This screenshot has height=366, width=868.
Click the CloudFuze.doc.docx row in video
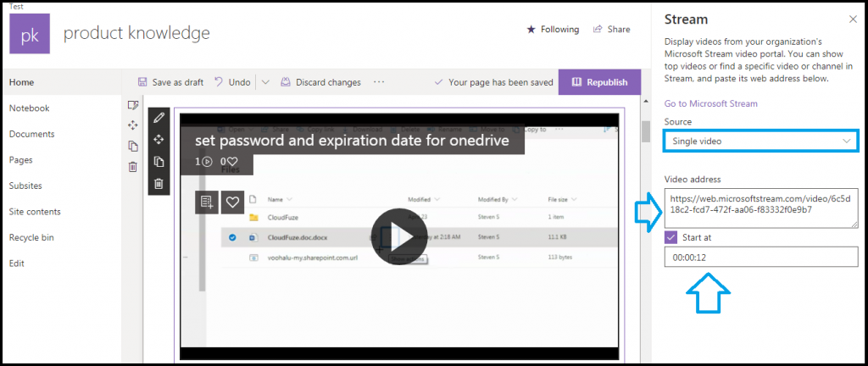coord(420,238)
